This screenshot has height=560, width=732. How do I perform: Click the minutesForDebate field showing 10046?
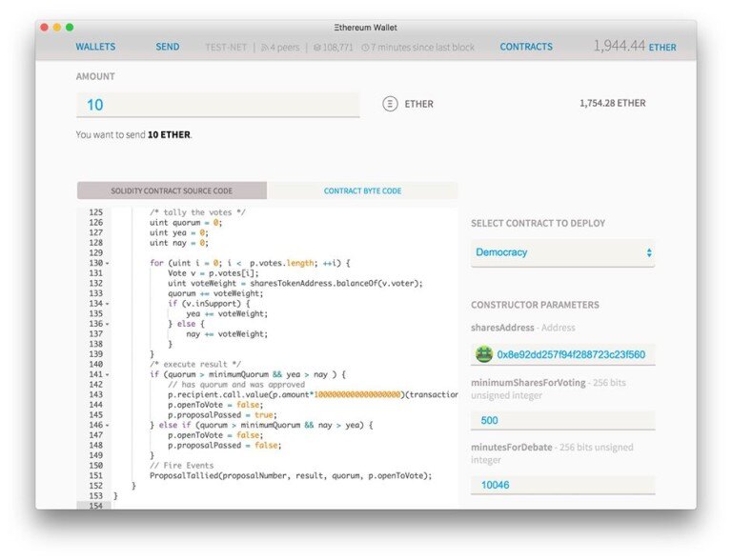(562, 485)
